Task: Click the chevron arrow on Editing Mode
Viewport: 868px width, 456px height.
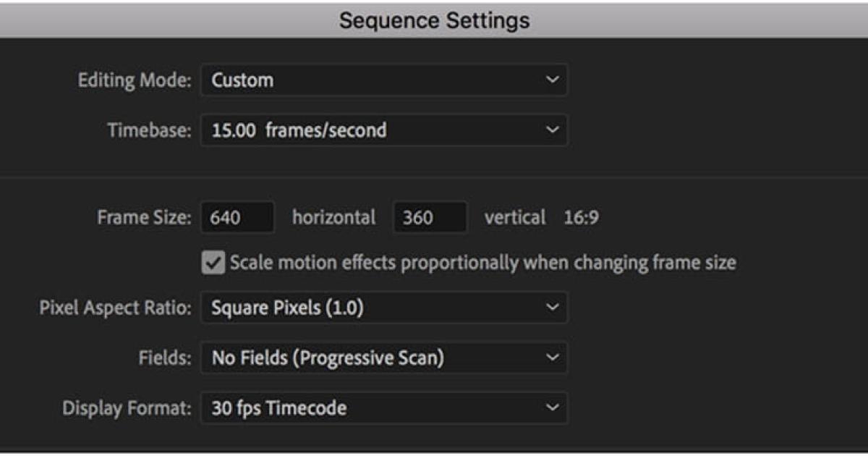Action: click(x=552, y=80)
